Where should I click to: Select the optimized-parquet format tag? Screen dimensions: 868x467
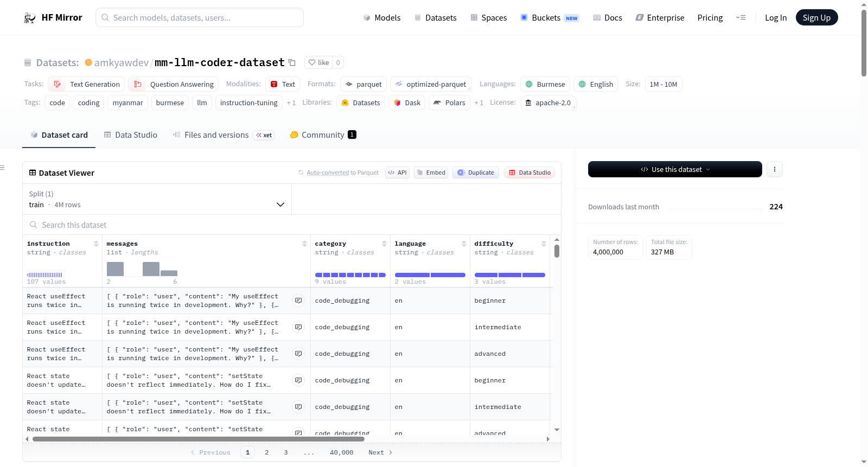[x=431, y=84]
